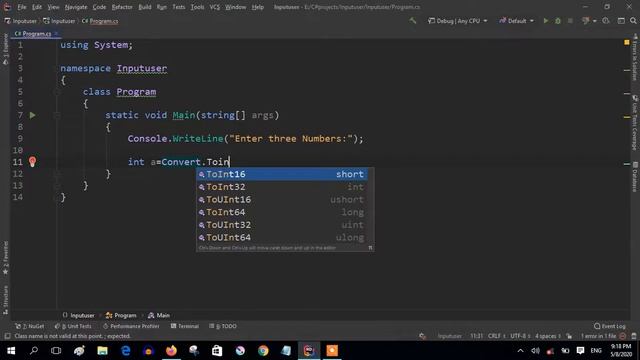The height and width of the screenshot is (360, 640).
Task: Open Windows Start menu
Action: (x=11, y=351)
